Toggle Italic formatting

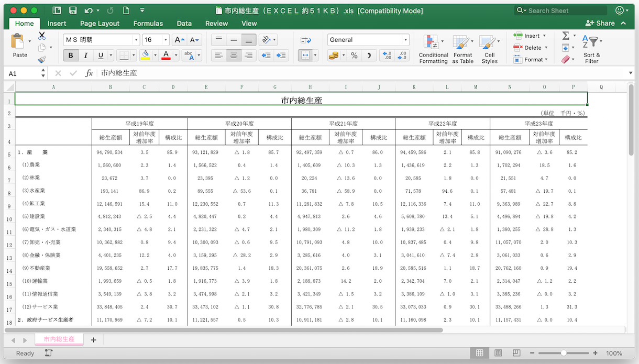pos(86,56)
